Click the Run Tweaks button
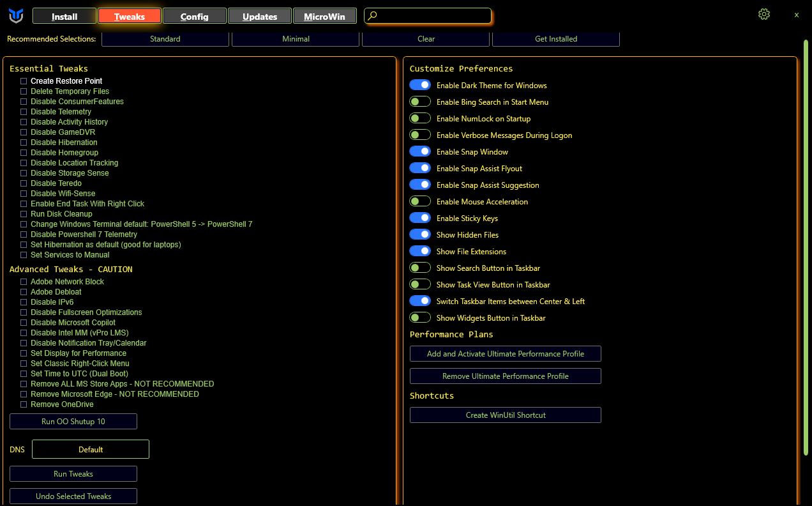 (73, 474)
